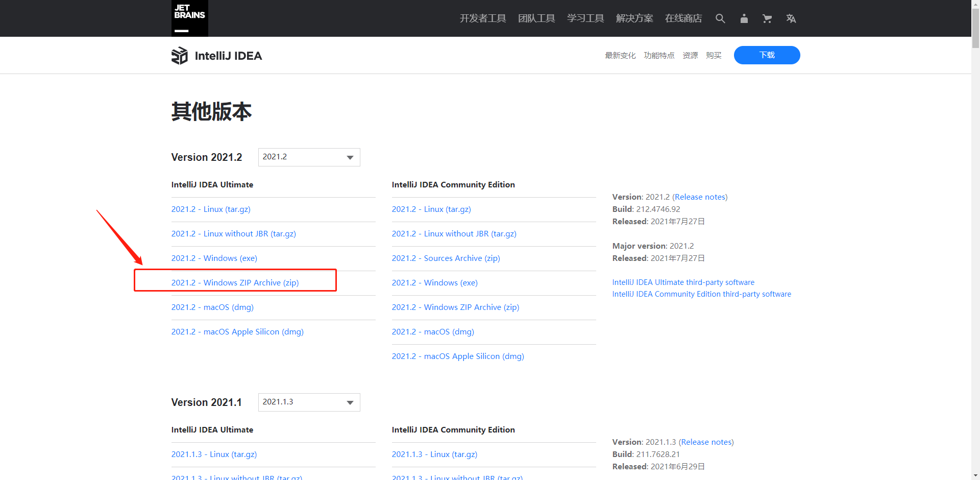
Task: Download Ultimate 2021.2 Linux without JBR
Action: [234, 234]
